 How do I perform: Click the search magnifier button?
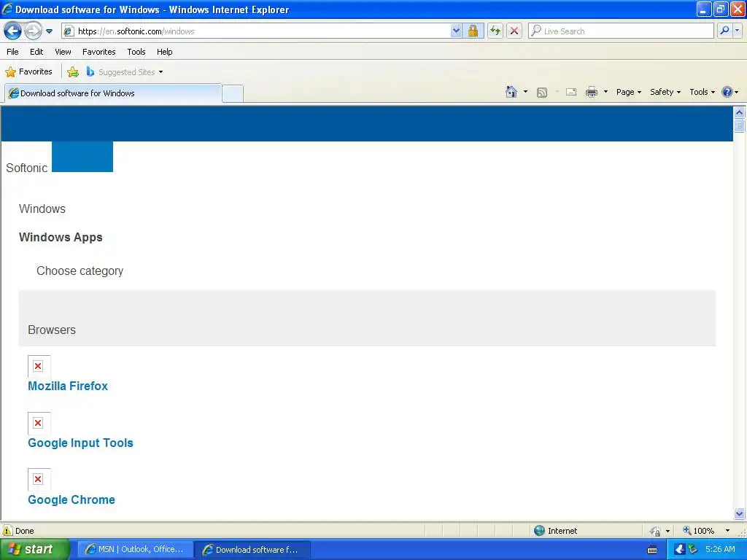pyautogui.click(x=724, y=31)
